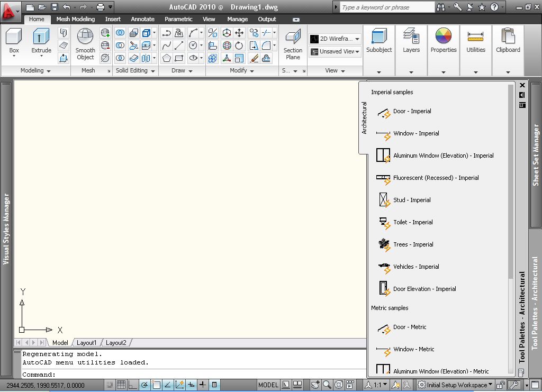Switch to the Layout1 drawing tab

pyautogui.click(x=87, y=342)
